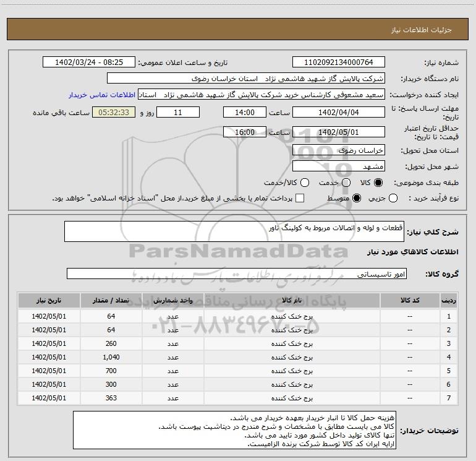Select the کالا/خدمت radio button
Image resolution: width=476 pixels, height=461 pixels.
point(305,183)
